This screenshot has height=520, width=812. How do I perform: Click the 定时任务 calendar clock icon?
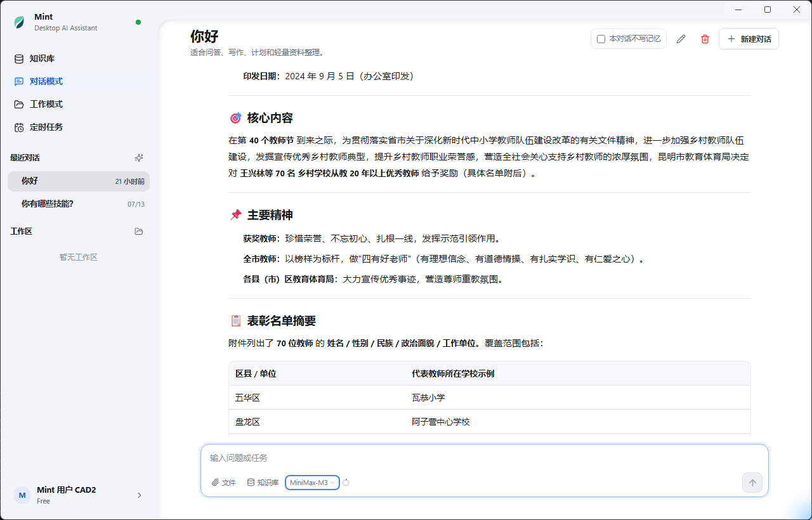click(x=19, y=127)
